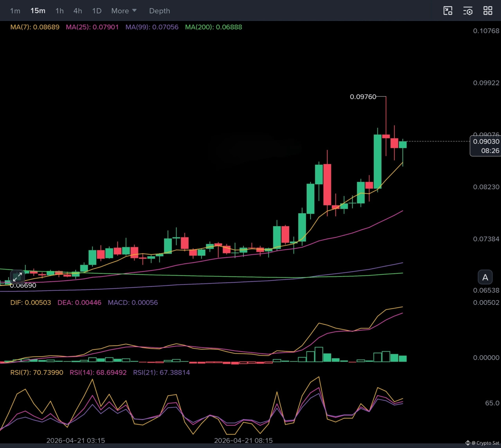This screenshot has width=501, height=448.
Task: Select the 15m timeframe tab
Action: (38, 11)
